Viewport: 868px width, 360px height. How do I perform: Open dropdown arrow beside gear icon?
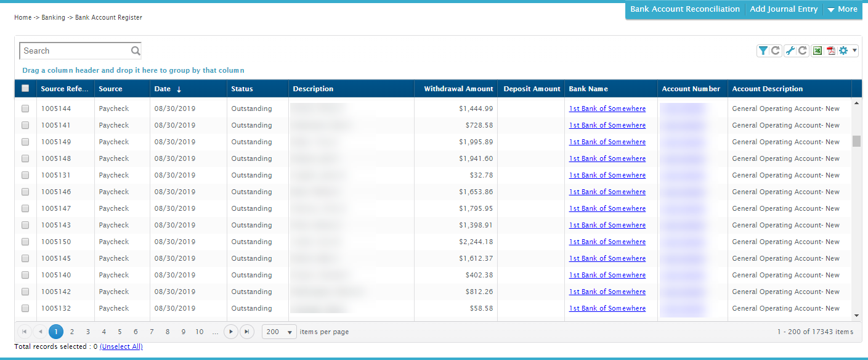tap(854, 51)
